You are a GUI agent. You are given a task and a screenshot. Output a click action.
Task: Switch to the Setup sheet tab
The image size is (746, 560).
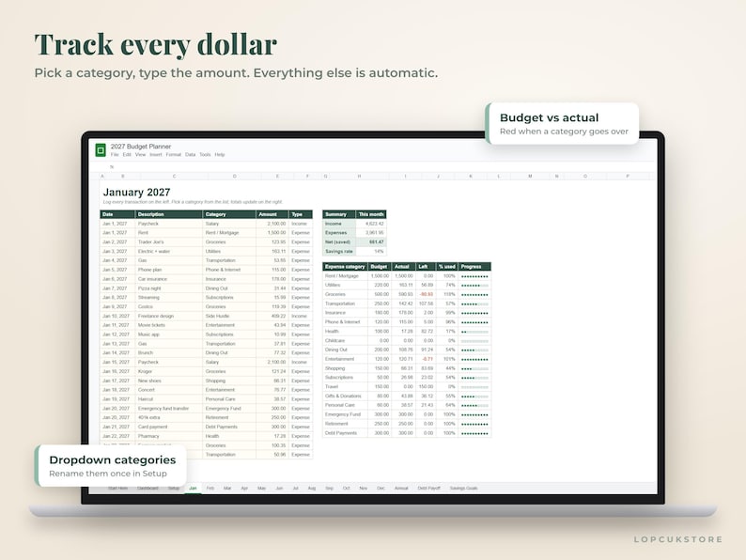tap(174, 489)
